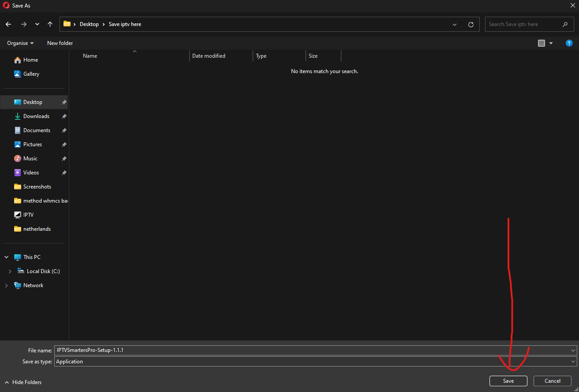Change the view layout icon
Image resolution: width=579 pixels, height=392 pixels.
(542, 43)
